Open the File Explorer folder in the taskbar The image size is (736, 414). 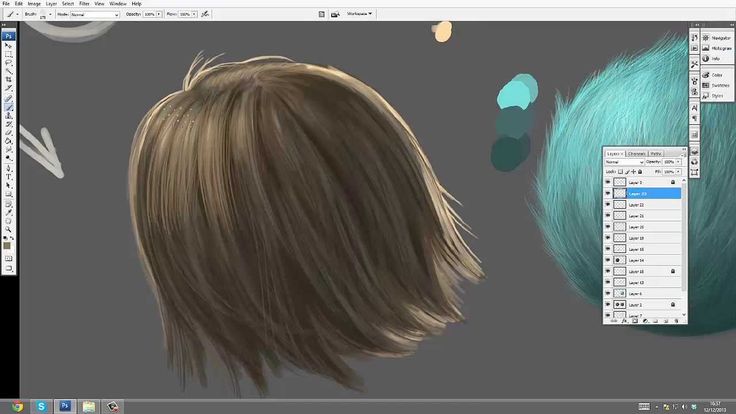tap(88, 406)
